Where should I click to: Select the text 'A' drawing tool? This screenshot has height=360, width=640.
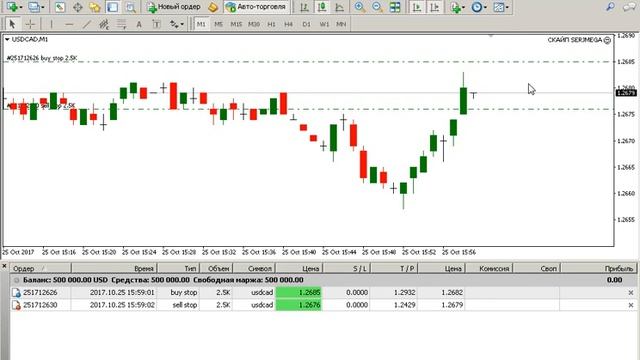139,24
